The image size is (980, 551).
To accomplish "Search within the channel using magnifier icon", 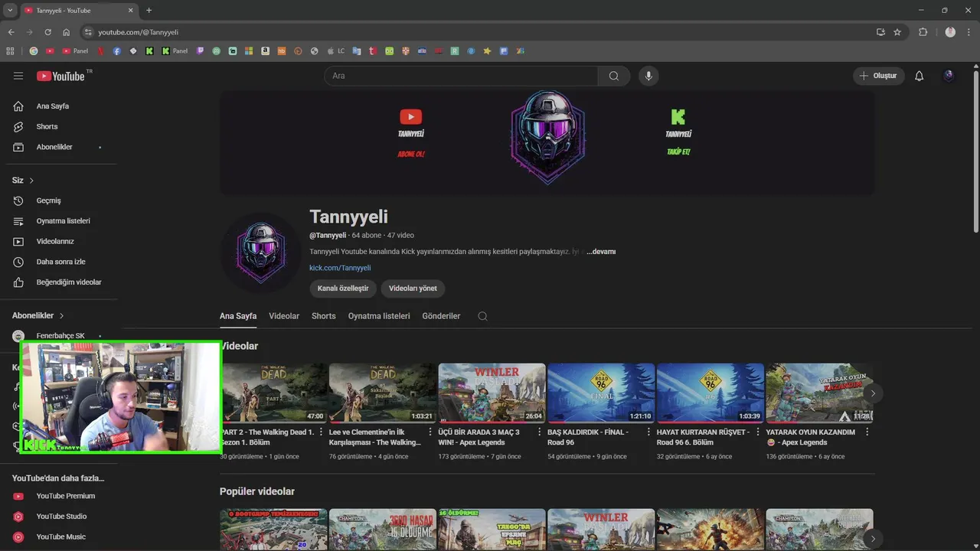I will (x=482, y=316).
